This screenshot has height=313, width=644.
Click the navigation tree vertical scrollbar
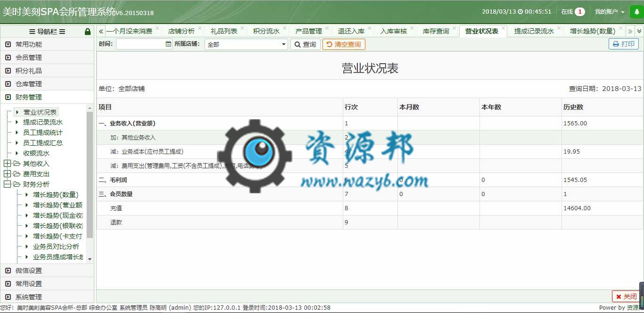90,174
